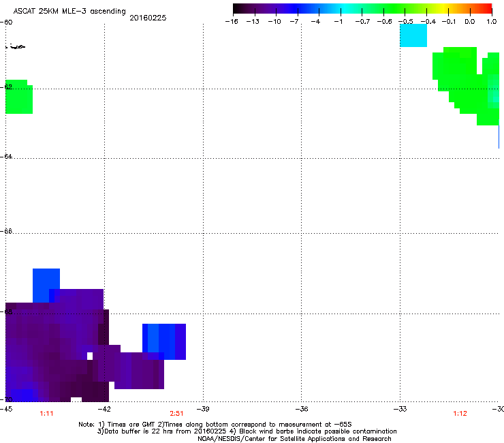
Task: Click the title 'ASCAT 25KM MLE-3 ascending'
Action: (x=69, y=12)
